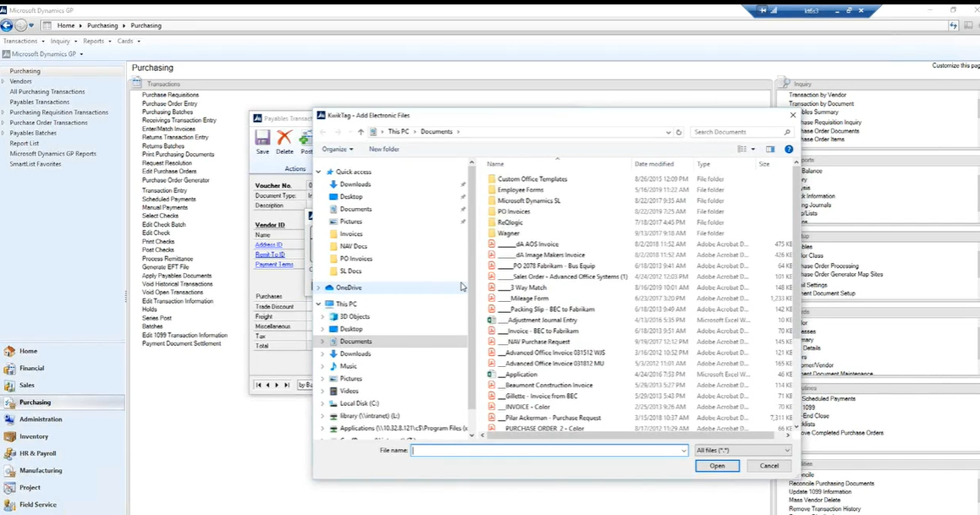This screenshot has height=515, width=980.
Task: Click the Cancel button
Action: [x=768, y=466]
